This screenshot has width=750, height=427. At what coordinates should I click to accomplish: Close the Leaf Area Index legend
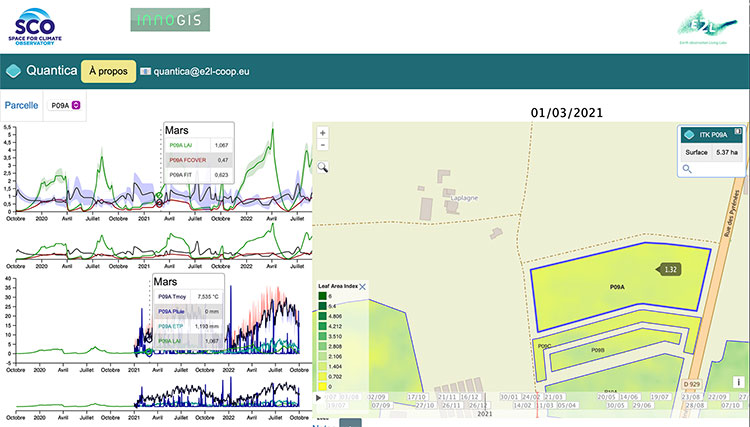(363, 287)
